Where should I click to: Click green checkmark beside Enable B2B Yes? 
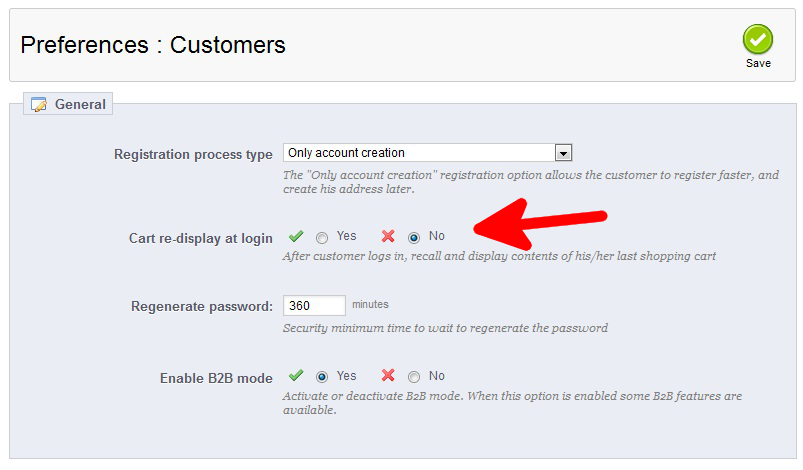click(x=296, y=377)
